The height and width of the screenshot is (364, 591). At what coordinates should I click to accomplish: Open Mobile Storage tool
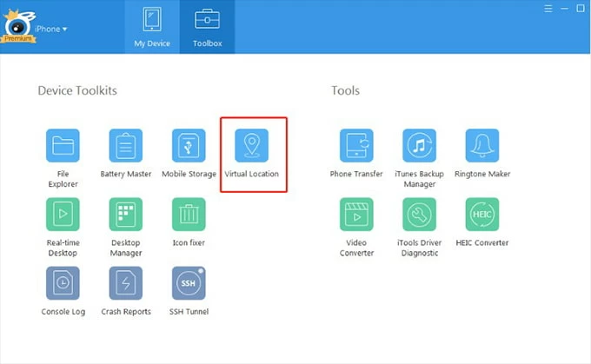click(189, 146)
